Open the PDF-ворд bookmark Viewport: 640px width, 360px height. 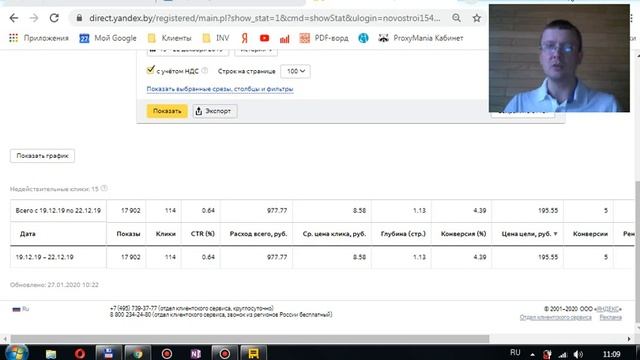(x=324, y=38)
